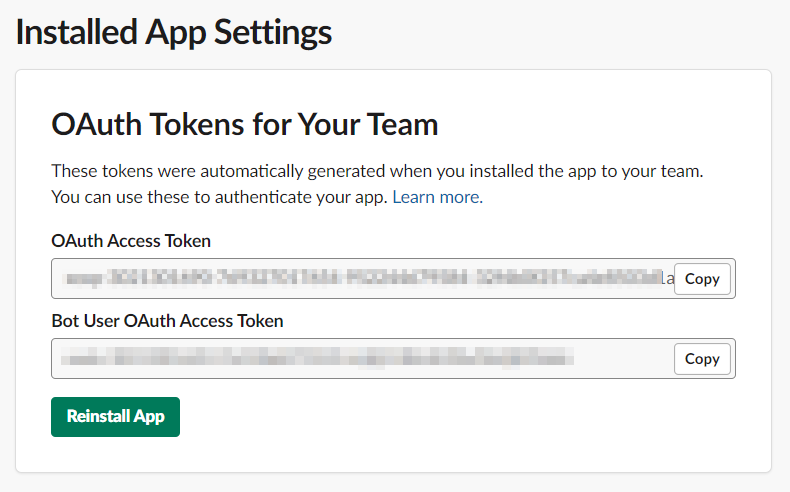This screenshot has height=492, width=790.
Task: Open the Learn more link
Action: pos(436,197)
